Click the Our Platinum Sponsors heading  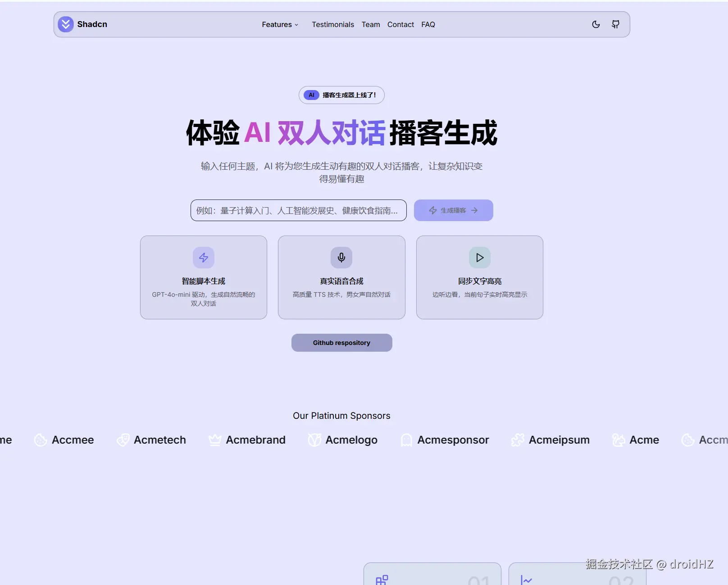coord(341,416)
